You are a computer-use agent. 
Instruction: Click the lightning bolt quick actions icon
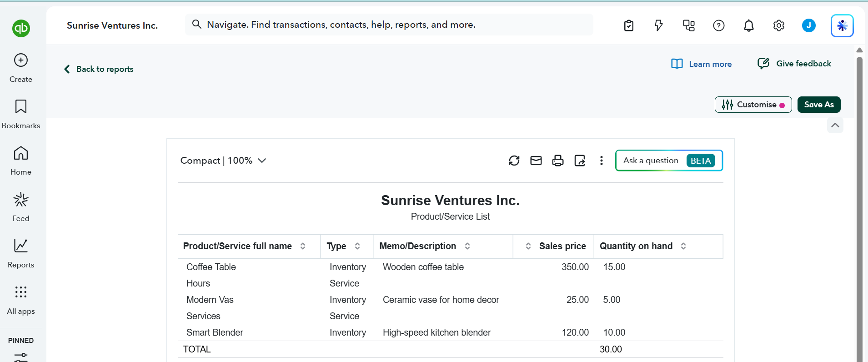pos(659,25)
